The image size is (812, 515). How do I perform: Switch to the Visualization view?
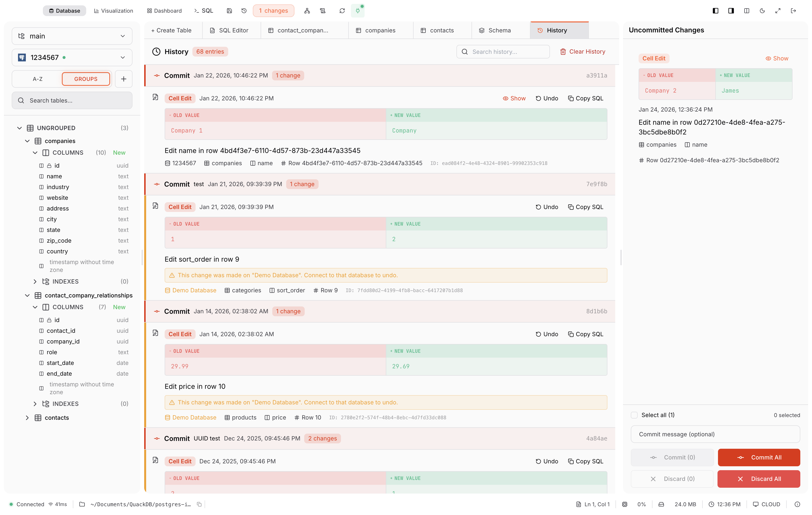(x=113, y=11)
